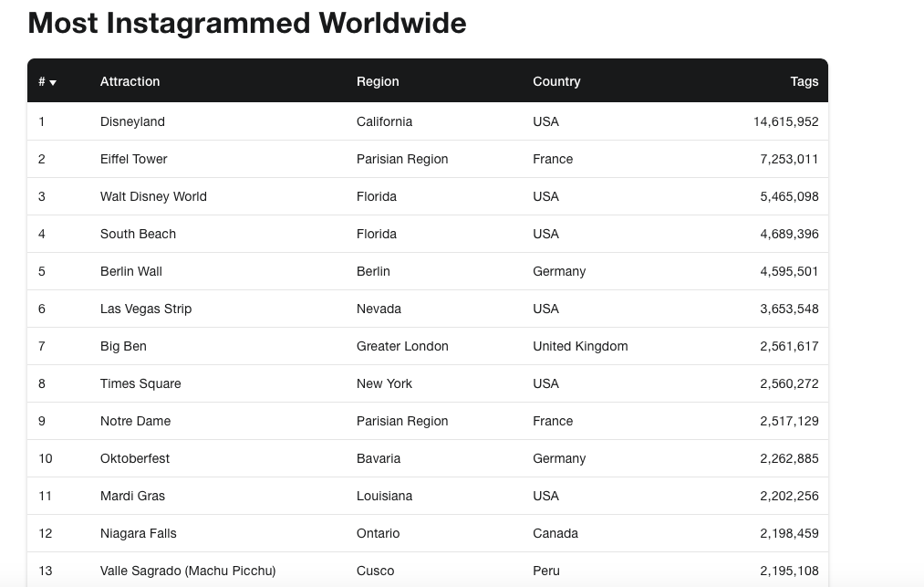Select Valle Sagrado (Machu Picchu) row

[188, 571]
